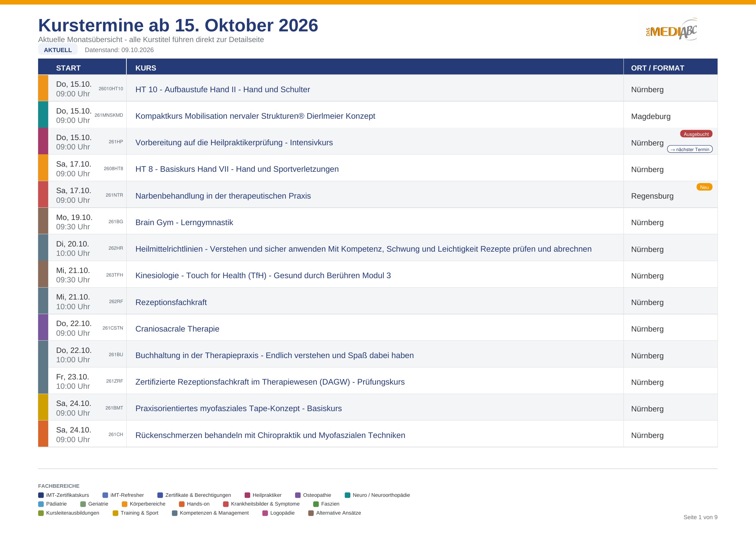Open Narbenbehandlung in der therapeutischen Praxis

223,196
